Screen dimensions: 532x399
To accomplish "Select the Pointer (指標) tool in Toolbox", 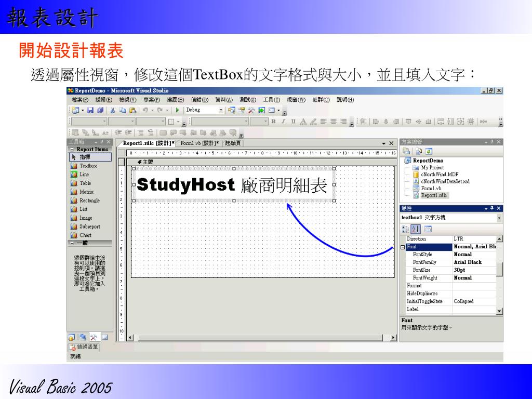I will pos(90,157).
